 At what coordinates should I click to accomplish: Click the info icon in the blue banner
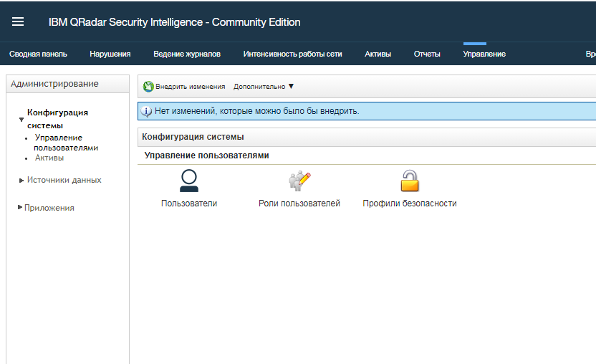tap(146, 112)
